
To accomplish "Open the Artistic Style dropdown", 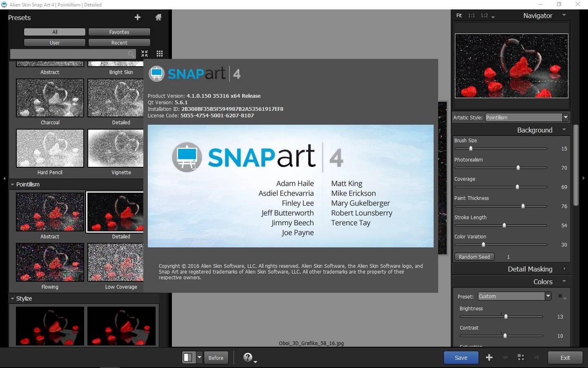I will pyautogui.click(x=527, y=117).
